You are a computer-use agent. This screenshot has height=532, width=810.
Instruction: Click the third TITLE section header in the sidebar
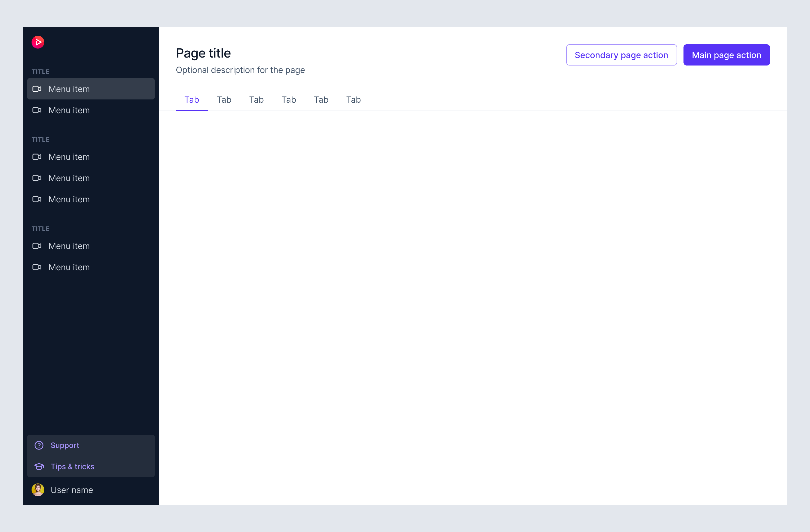point(41,229)
